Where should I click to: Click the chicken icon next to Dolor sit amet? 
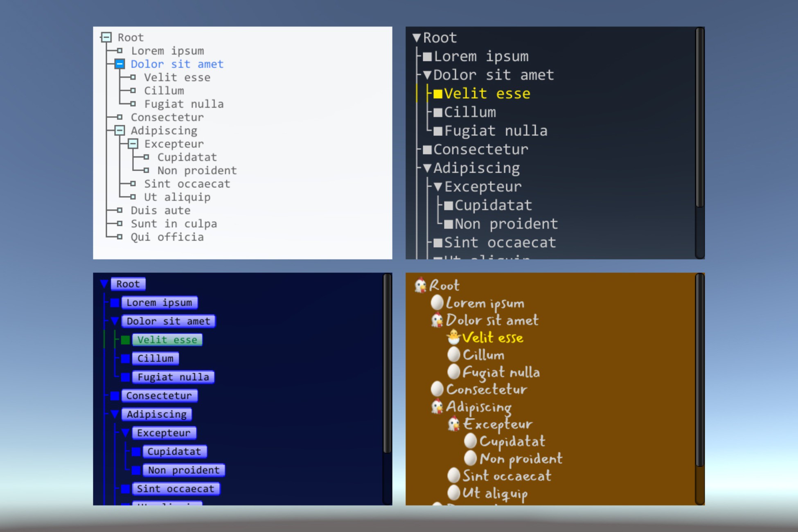(437, 320)
